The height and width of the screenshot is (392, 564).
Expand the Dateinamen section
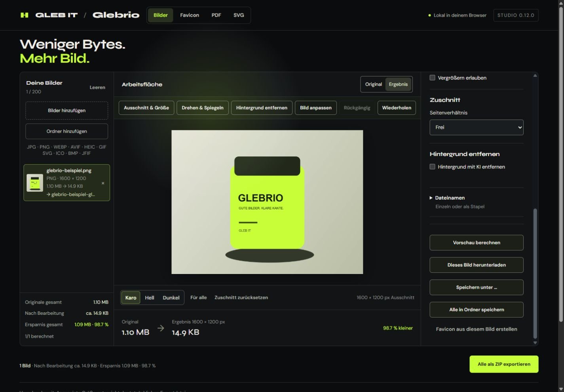(447, 198)
